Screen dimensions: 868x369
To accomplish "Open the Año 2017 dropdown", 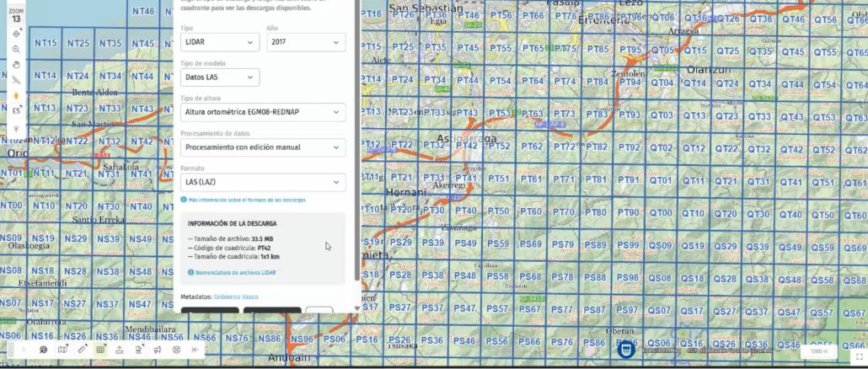I will (305, 42).
